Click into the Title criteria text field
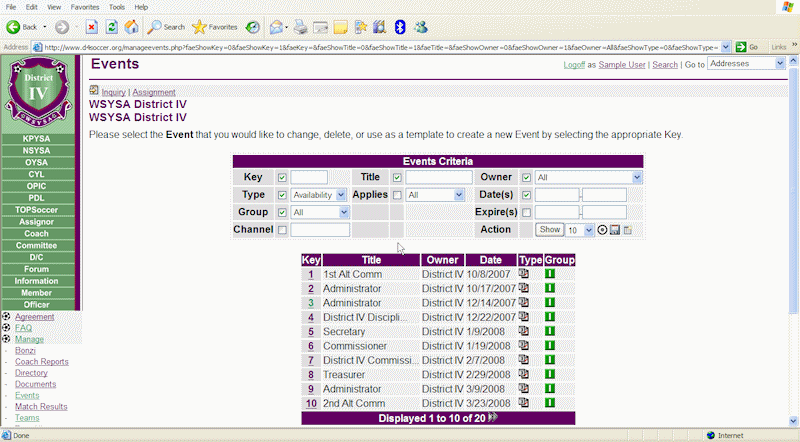This screenshot has height=442, width=800. (438, 178)
